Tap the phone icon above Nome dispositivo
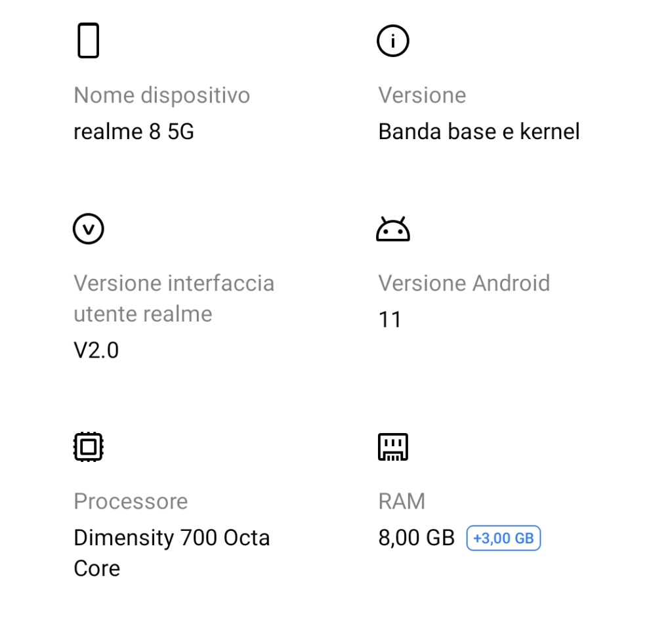Image resolution: width=672 pixels, height=628 pixels. coord(89,40)
